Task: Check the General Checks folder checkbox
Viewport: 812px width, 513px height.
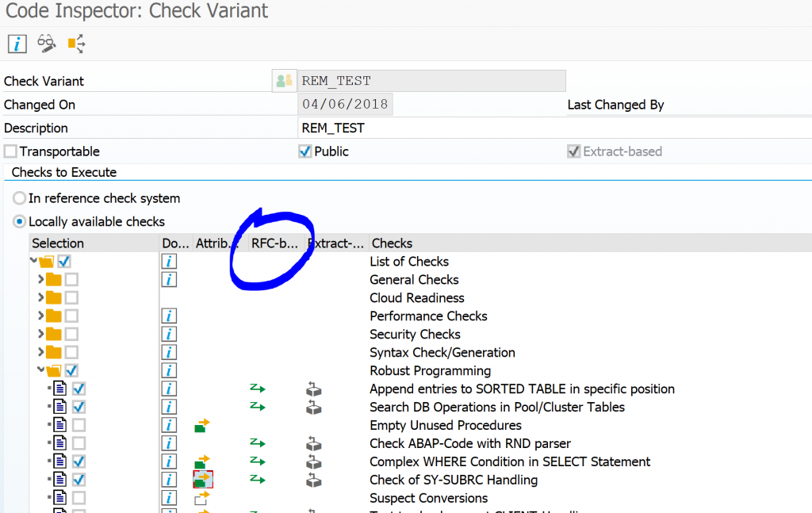Action: pyautogui.click(x=71, y=280)
